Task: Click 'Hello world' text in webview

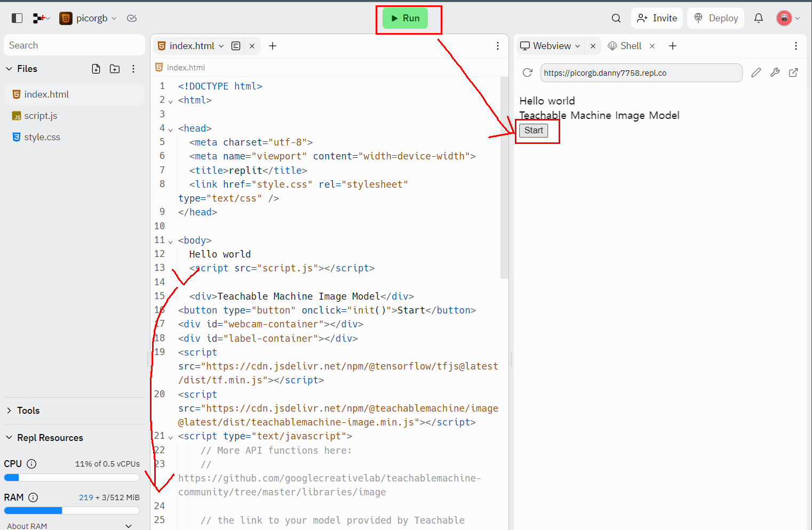Action: tap(547, 101)
